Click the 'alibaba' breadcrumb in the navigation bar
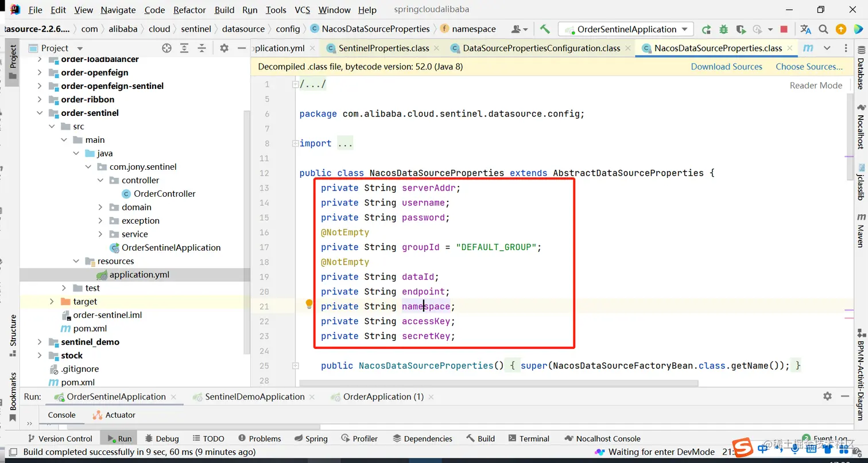Viewport: 868px width, 463px height. pos(123,29)
